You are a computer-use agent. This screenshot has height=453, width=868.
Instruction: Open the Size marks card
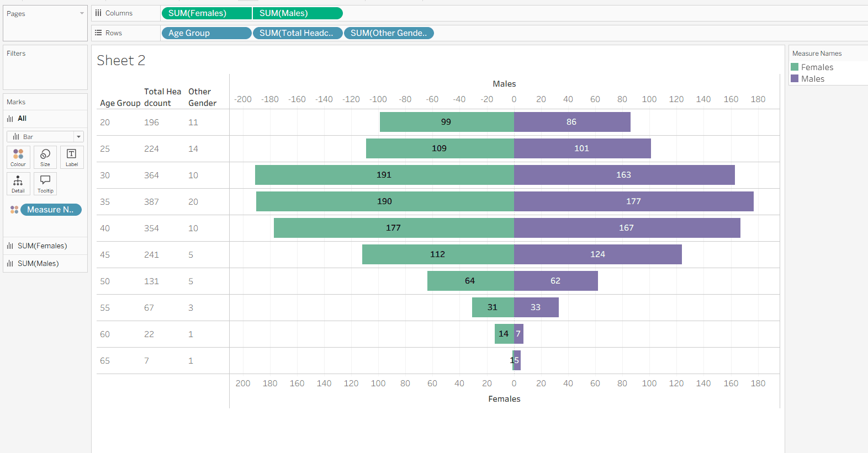coord(45,157)
